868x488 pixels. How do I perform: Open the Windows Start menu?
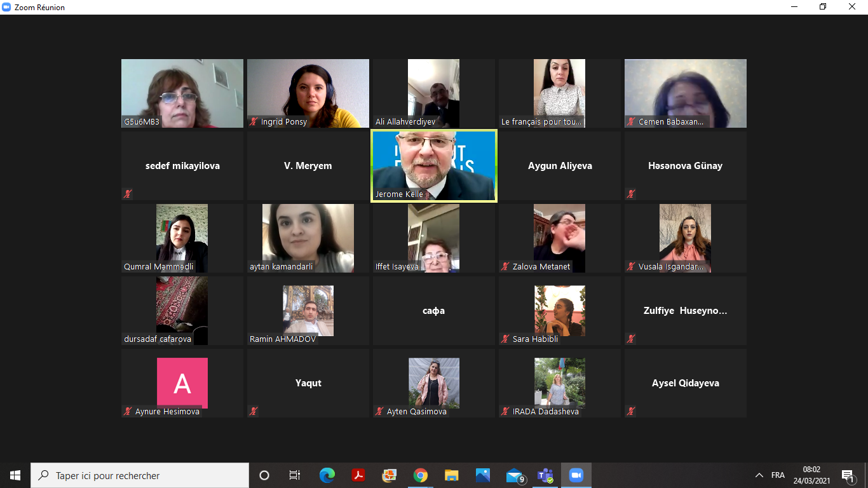coord(15,475)
